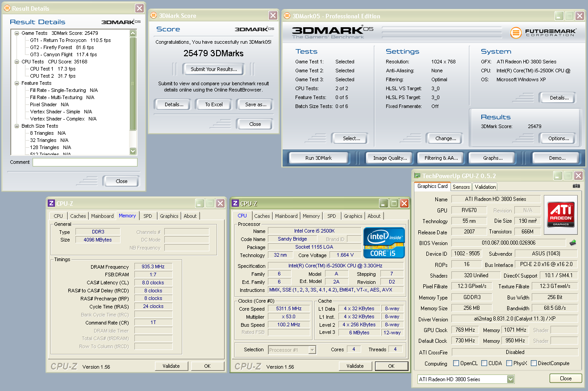The image size is (588, 391).
Task: Click Change button under Settings
Action: pos(446,138)
